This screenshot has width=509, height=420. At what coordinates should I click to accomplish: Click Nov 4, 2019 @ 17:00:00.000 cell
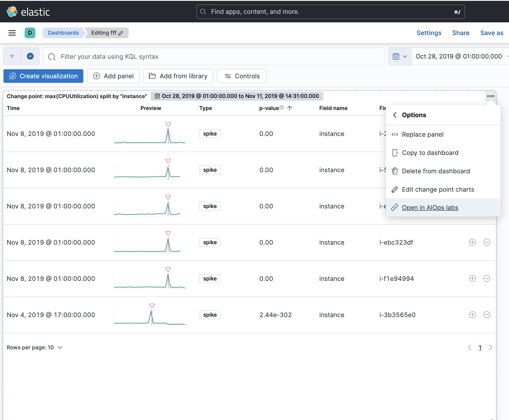51,315
